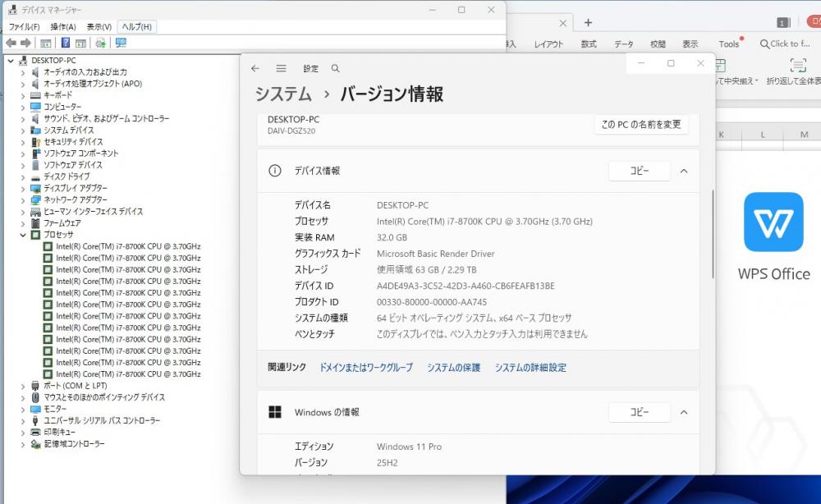
Task: Select column L header in WPS spreadsheet
Action: [x=763, y=135]
